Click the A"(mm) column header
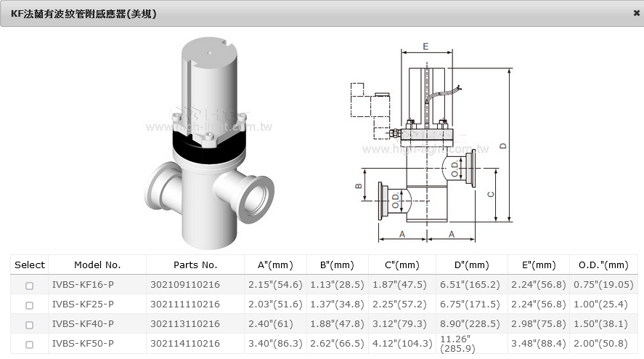 coord(270,265)
